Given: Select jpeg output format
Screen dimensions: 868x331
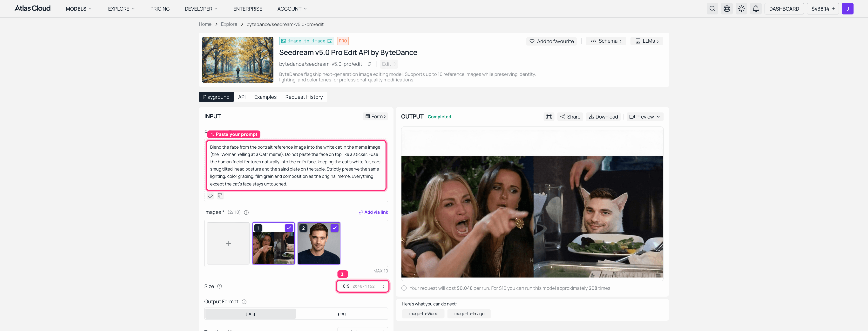Looking at the screenshot, I should [x=250, y=313].
